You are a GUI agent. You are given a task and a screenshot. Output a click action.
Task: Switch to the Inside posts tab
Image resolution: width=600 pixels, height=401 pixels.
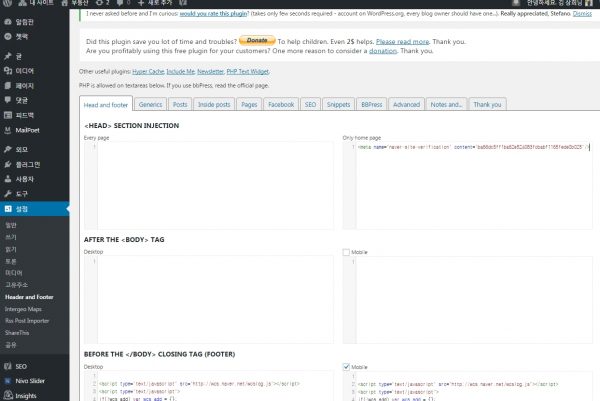click(214, 104)
